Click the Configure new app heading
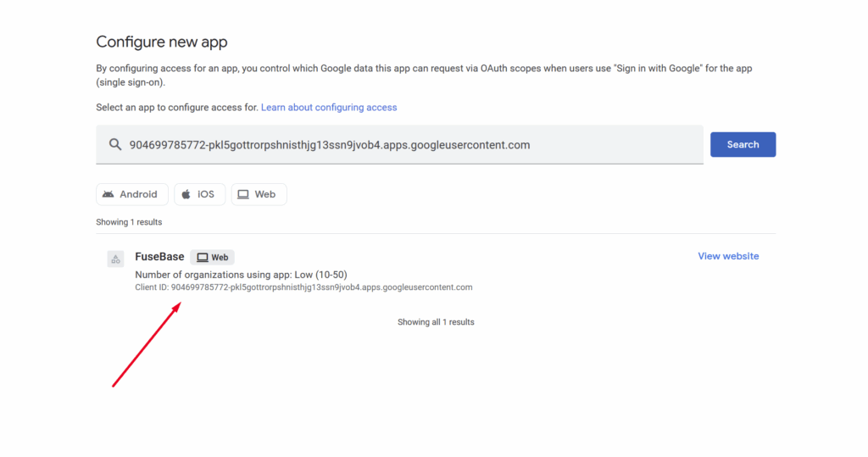Image resolution: width=868 pixels, height=457 pixels. coord(162,42)
